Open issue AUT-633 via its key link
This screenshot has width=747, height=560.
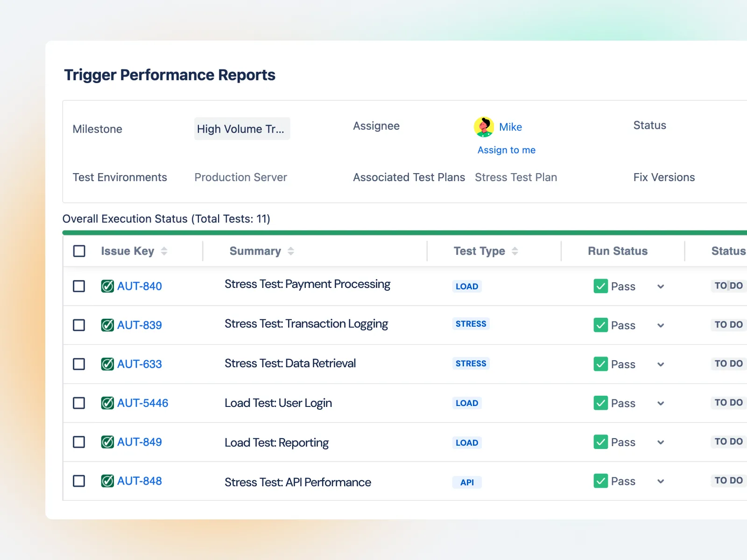(x=140, y=364)
